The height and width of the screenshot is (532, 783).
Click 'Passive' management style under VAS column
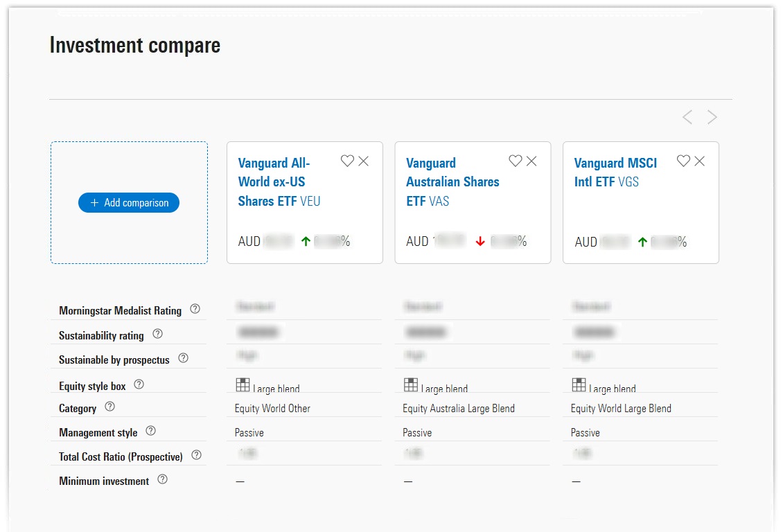(x=417, y=433)
